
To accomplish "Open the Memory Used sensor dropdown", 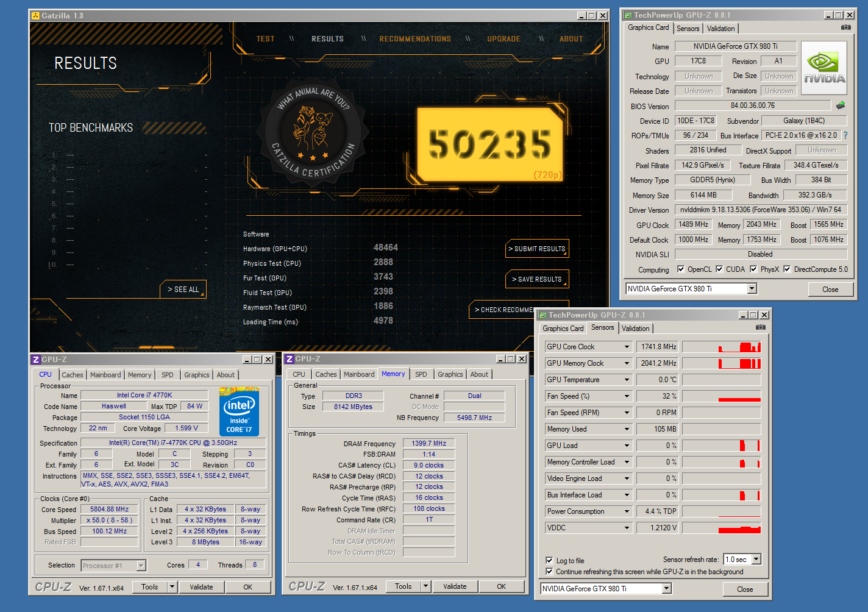I will (627, 429).
